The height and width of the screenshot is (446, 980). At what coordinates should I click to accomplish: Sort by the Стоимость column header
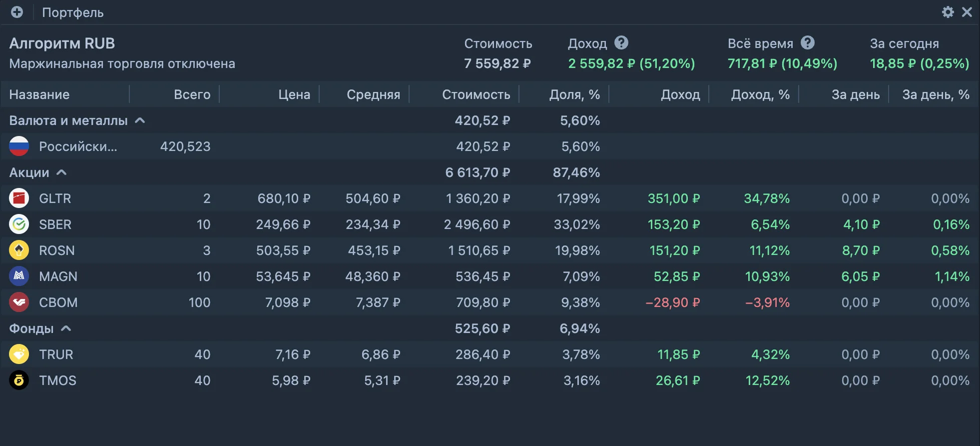476,94
